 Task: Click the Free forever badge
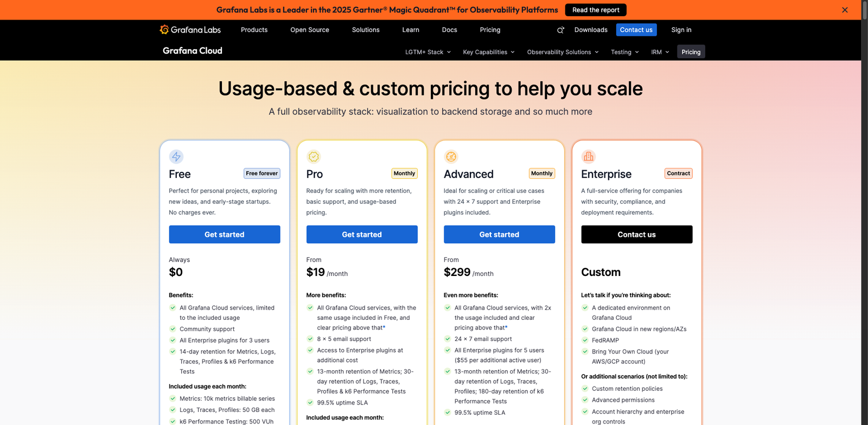coord(262,173)
